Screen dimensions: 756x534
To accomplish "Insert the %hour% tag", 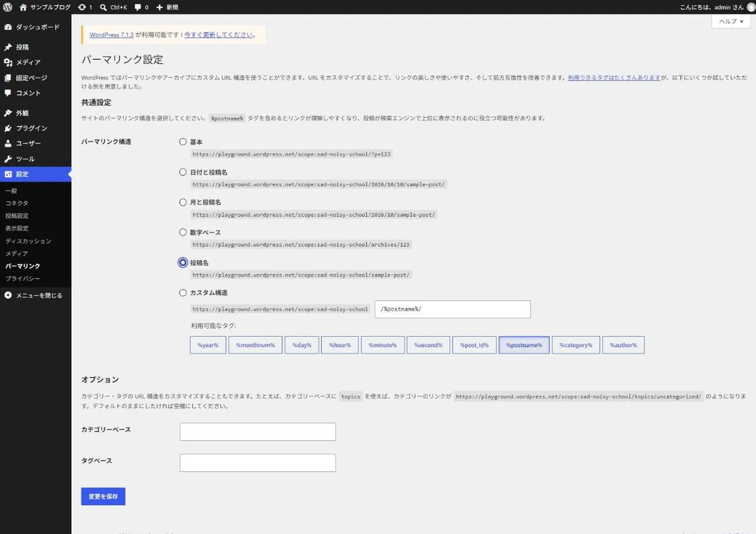I will click(x=340, y=345).
